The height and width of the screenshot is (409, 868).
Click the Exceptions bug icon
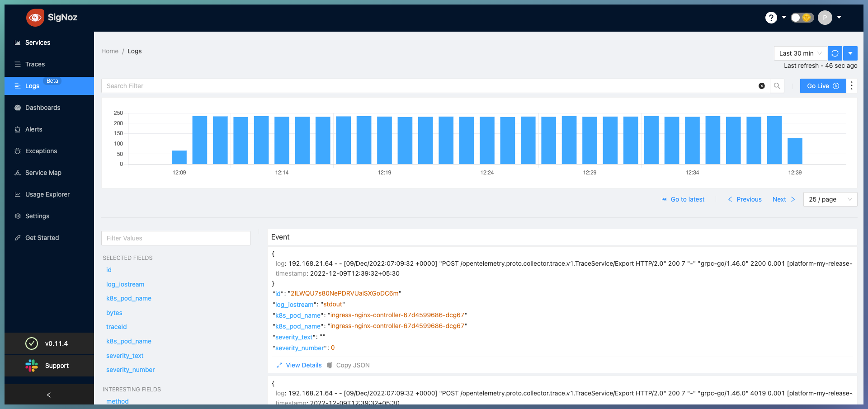coord(18,151)
